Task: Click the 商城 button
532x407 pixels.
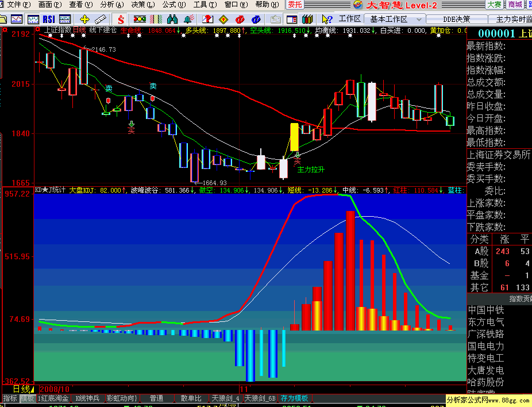Action: click(515, 5)
